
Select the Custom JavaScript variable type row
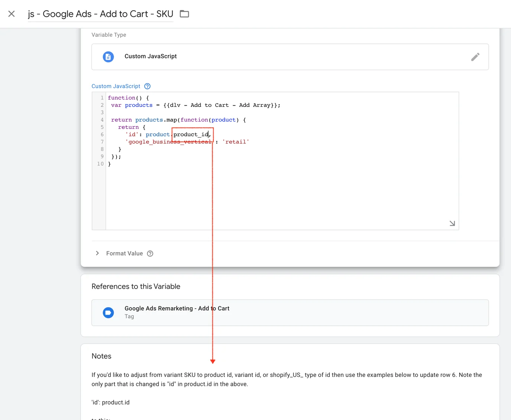(290, 57)
